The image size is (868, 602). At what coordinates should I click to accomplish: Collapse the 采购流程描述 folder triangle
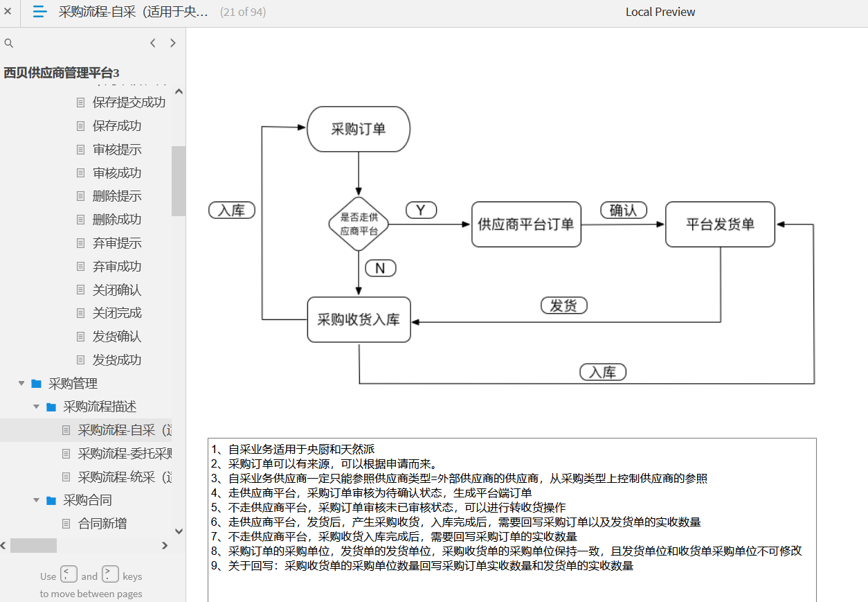37,407
